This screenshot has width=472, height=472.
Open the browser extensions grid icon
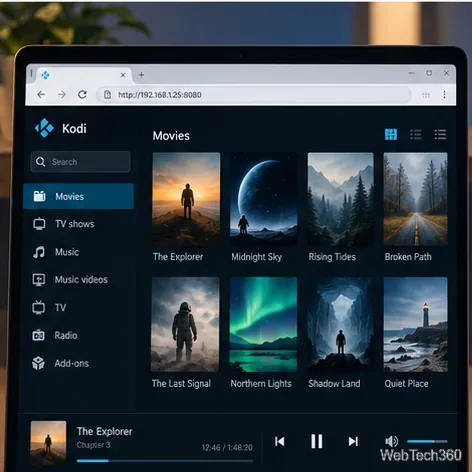[x=426, y=95]
